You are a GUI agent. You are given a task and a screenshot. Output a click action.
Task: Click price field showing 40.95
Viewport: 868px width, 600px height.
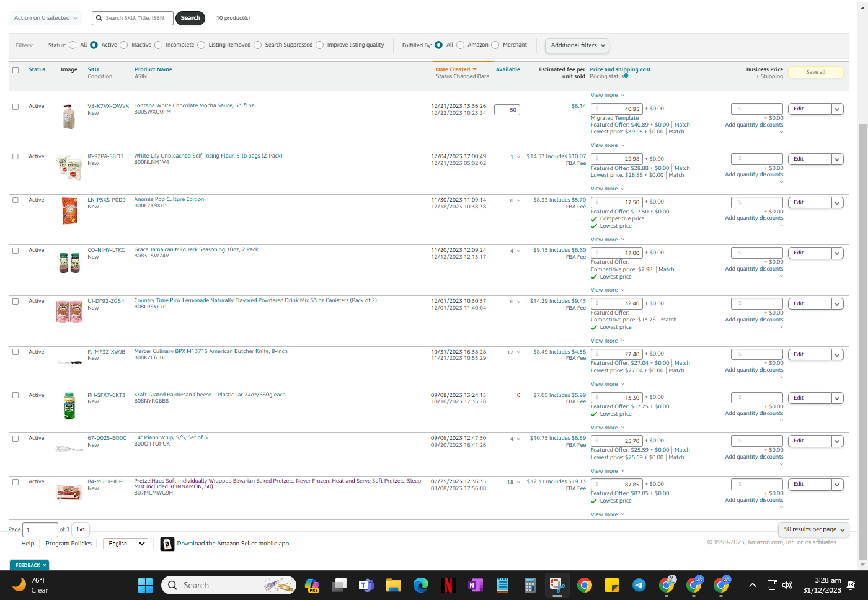click(x=617, y=109)
